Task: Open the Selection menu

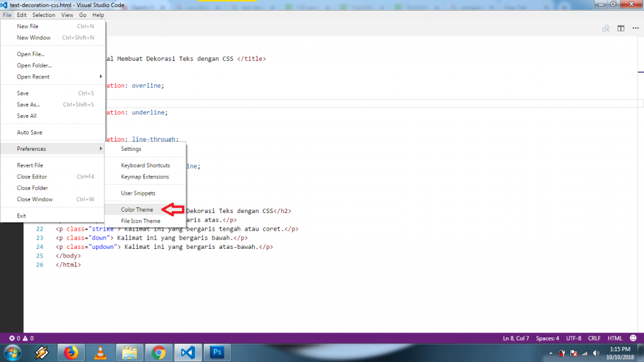Action: click(43, 15)
